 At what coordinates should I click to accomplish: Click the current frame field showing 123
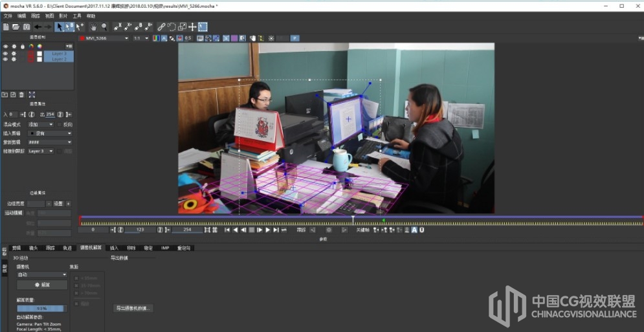tap(140, 230)
